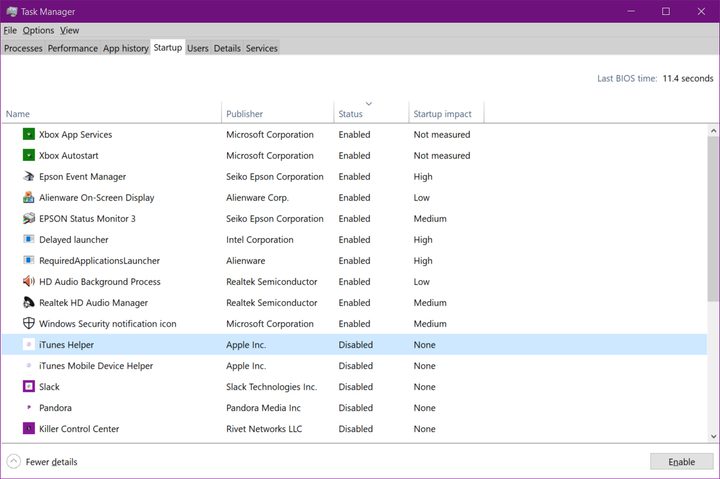Click the iTunes Helper icon
The image size is (720, 479).
tap(28, 344)
